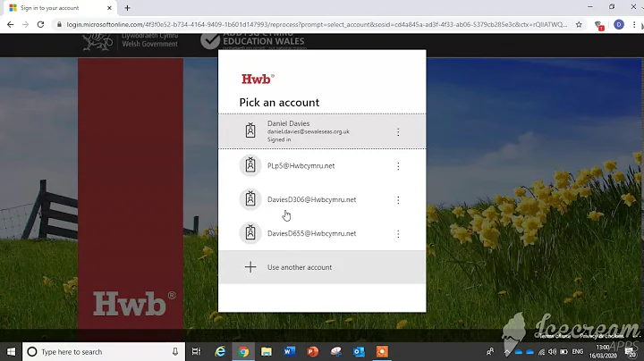Open the volume control in system tray
Image resolution: width=644 pixels, height=361 pixels.
pyautogui.click(x=553, y=351)
